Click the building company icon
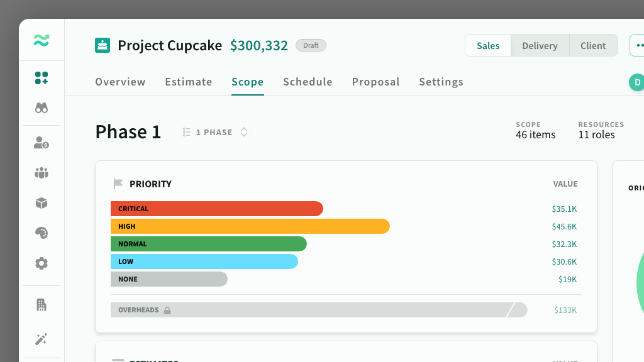This screenshot has width=644, height=362. [x=42, y=305]
